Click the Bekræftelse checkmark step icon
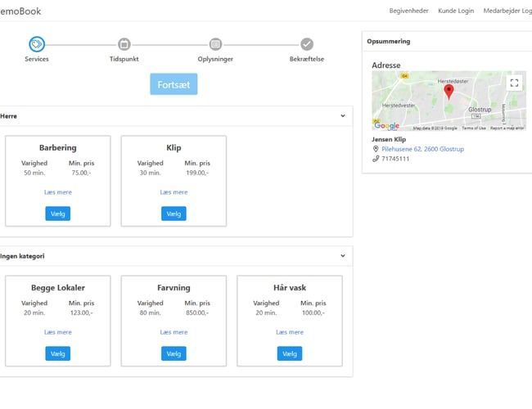This screenshot has width=532, height=409. (307, 44)
